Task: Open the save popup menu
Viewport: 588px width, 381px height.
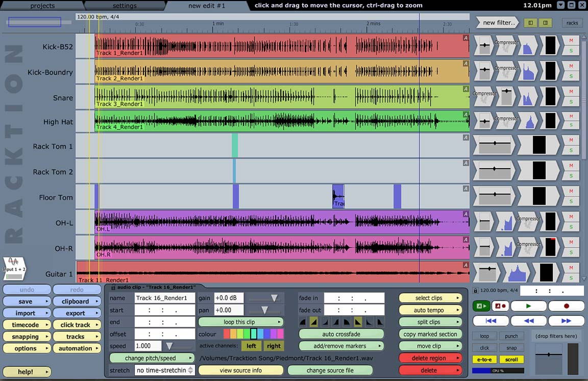Action: pyautogui.click(x=27, y=301)
